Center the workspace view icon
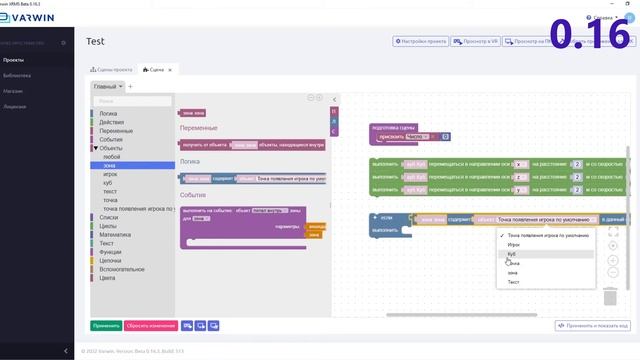Viewport: 640px width, 360px height. tap(613, 246)
